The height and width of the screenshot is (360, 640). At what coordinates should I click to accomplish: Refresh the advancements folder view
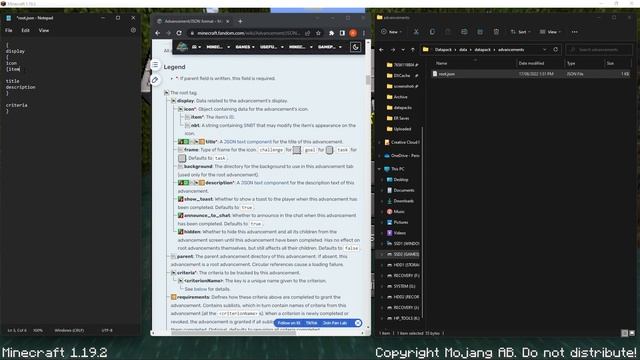pos(556,50)
